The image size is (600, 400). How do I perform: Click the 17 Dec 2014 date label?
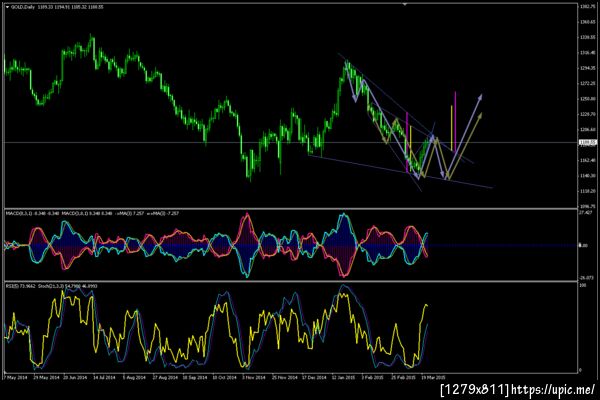(x=314, y=377)
